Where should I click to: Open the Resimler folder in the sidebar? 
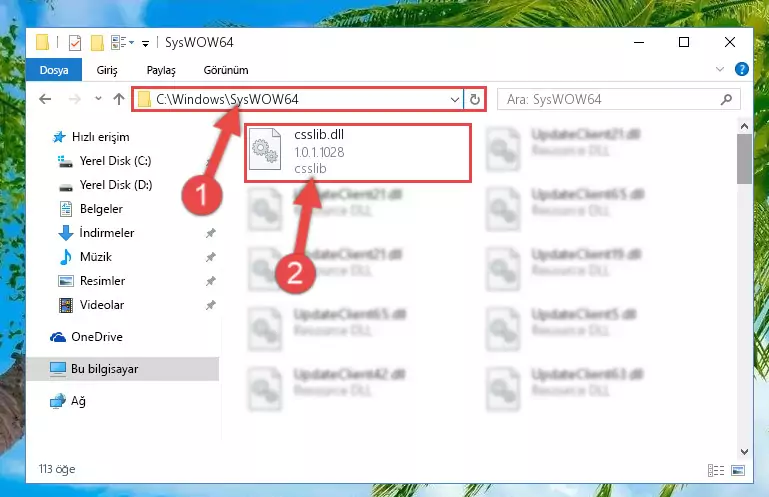point(102,281)
